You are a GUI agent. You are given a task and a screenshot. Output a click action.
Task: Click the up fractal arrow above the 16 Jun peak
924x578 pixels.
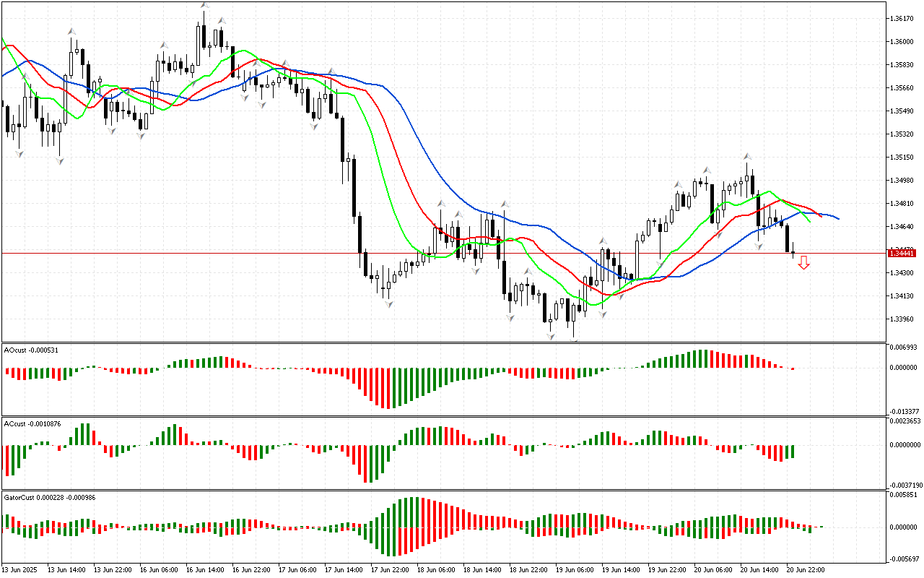pos(204,6)
